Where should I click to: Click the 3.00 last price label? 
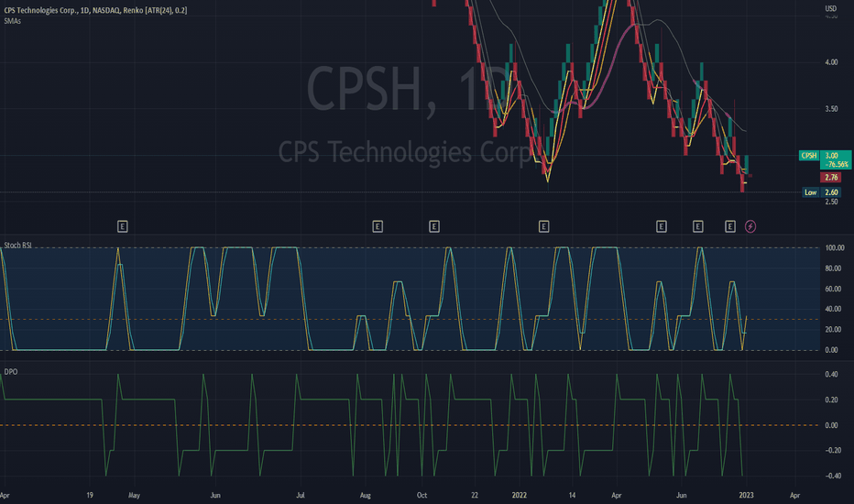click(x=831, y=155)
